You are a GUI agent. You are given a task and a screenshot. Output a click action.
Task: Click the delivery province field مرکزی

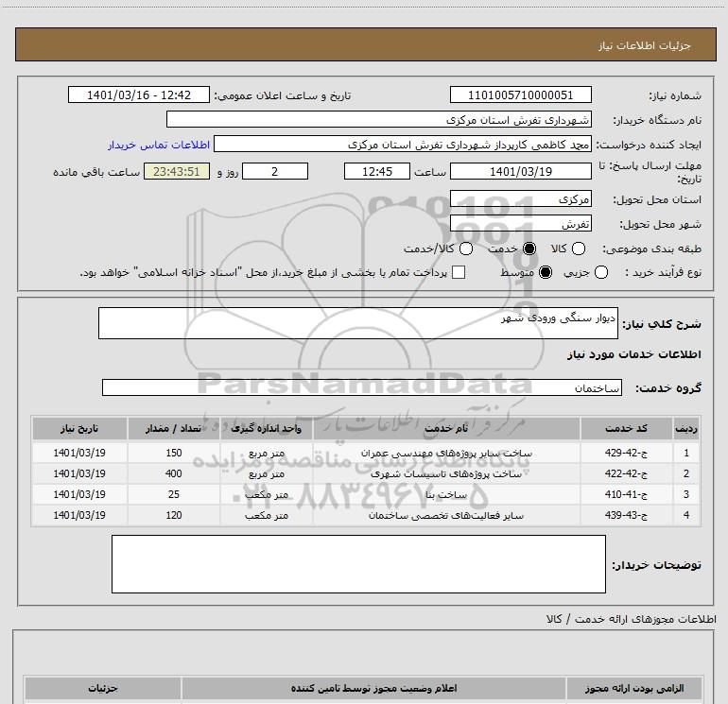click(520, 199)
